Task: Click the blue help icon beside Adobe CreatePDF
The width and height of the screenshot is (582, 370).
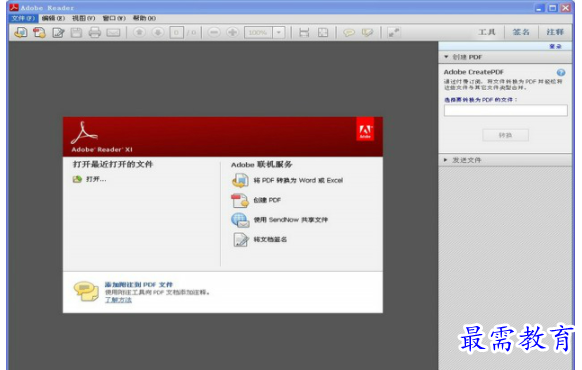Action: click(x=561, y=72)
